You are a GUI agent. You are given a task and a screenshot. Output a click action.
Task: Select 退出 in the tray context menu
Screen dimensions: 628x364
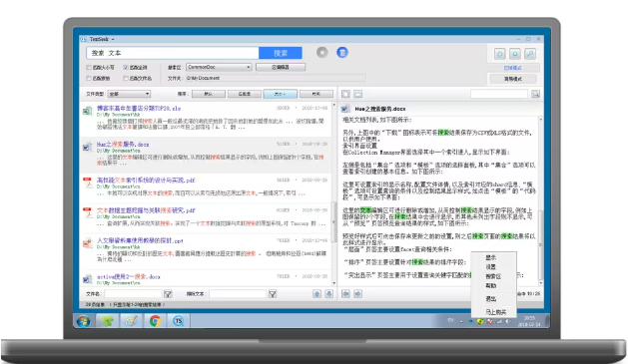point(490,299)
